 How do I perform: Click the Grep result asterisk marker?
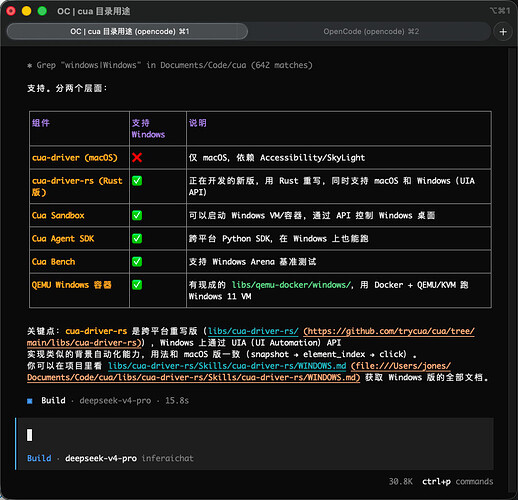30,65
